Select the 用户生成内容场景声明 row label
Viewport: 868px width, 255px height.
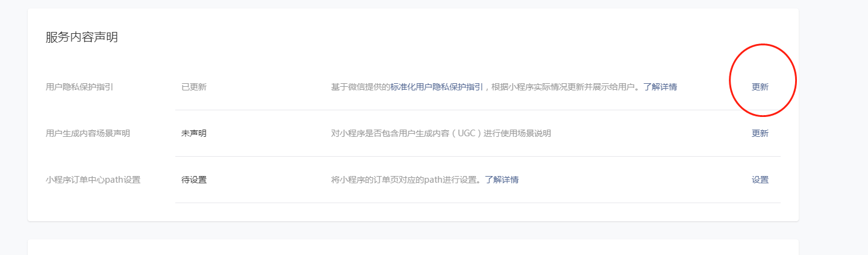point(88,133)
